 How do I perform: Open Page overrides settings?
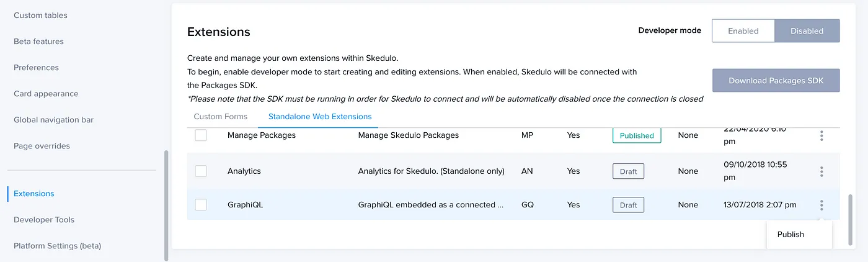42,146
